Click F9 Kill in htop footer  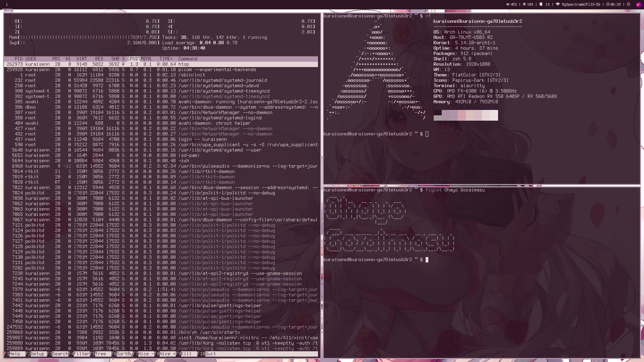pos(186,354)
